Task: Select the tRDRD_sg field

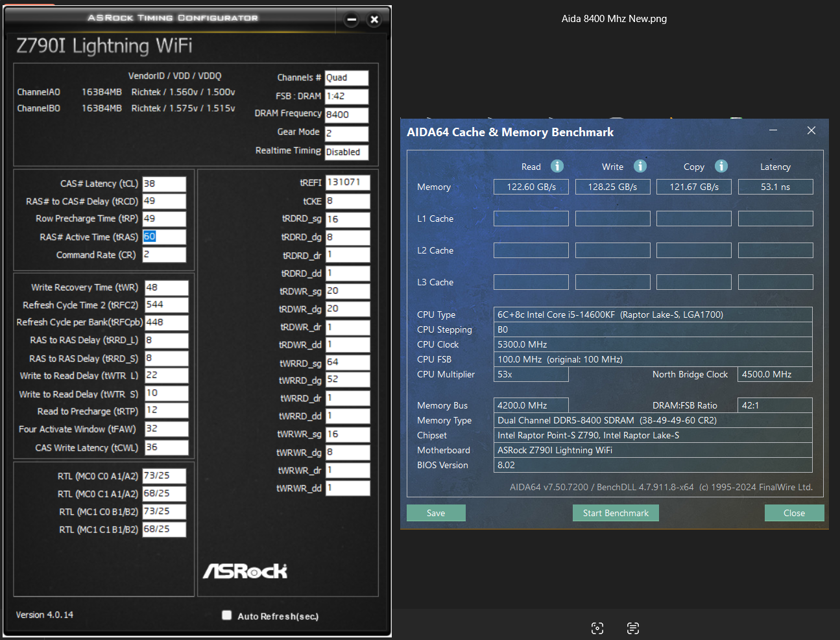Action: (348, 219)
